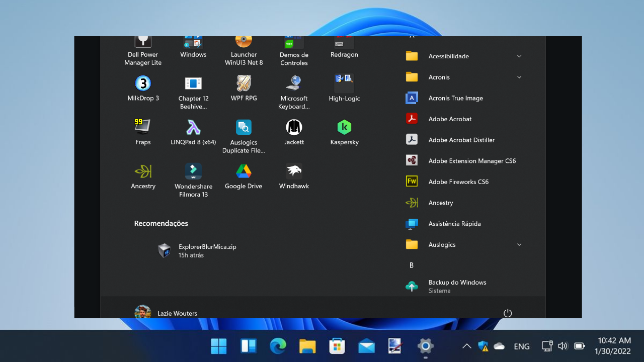Screen dimensions: 644x362
Task: Expand the Auslogics folder chevron
Action: [519, 245]
